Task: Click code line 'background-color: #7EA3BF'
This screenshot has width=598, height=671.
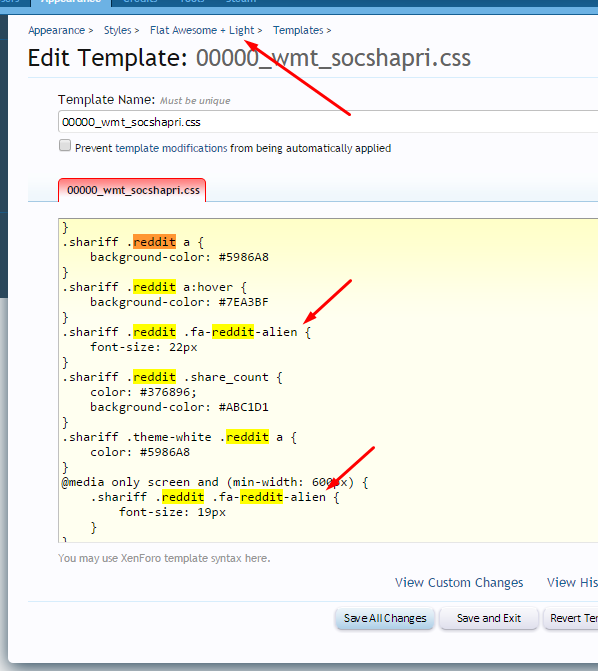Action: click(x=179, y=302)
